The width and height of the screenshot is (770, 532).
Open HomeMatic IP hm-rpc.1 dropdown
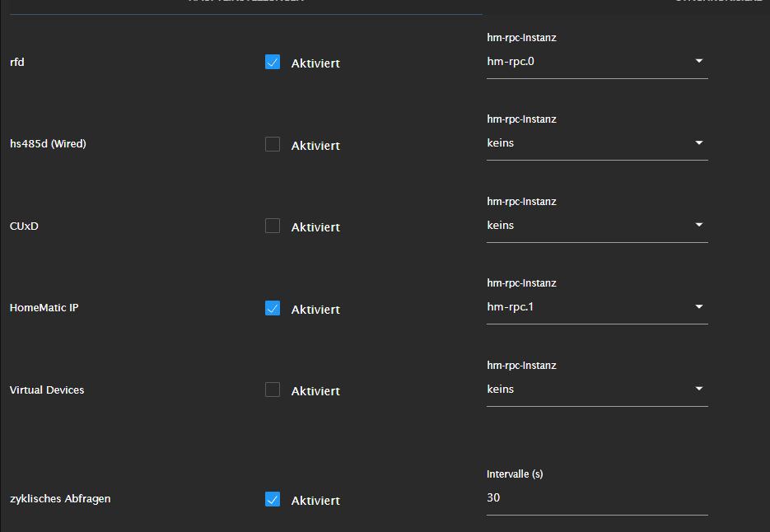pyautogui.click(x=597, y=307)
